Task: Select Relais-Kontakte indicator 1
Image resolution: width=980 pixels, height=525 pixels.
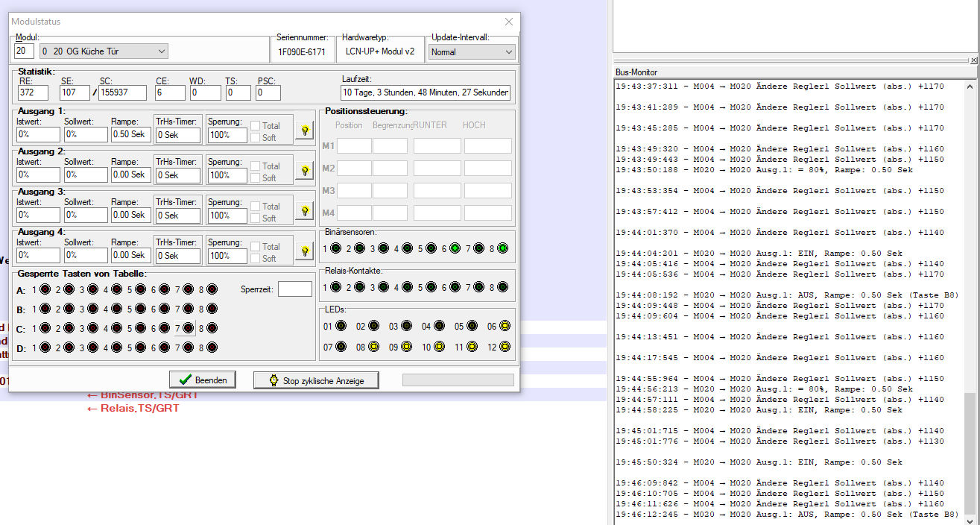Action: coord(335,287)
